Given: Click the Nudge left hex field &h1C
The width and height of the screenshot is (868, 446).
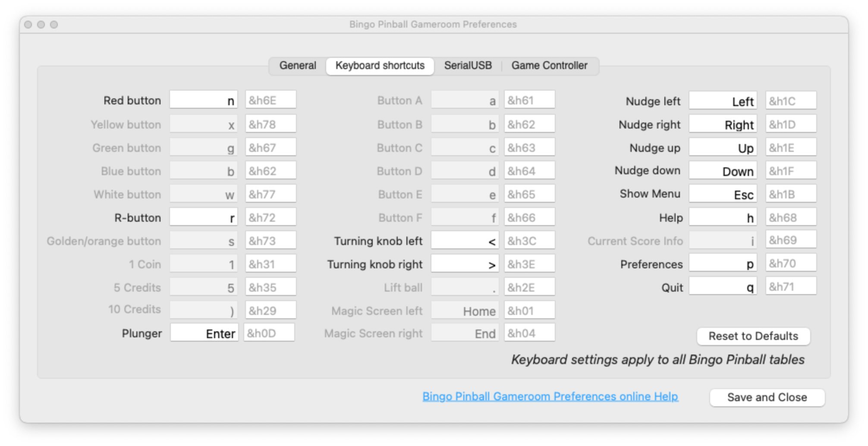Looking at the screenshot, I should [791, 101].
